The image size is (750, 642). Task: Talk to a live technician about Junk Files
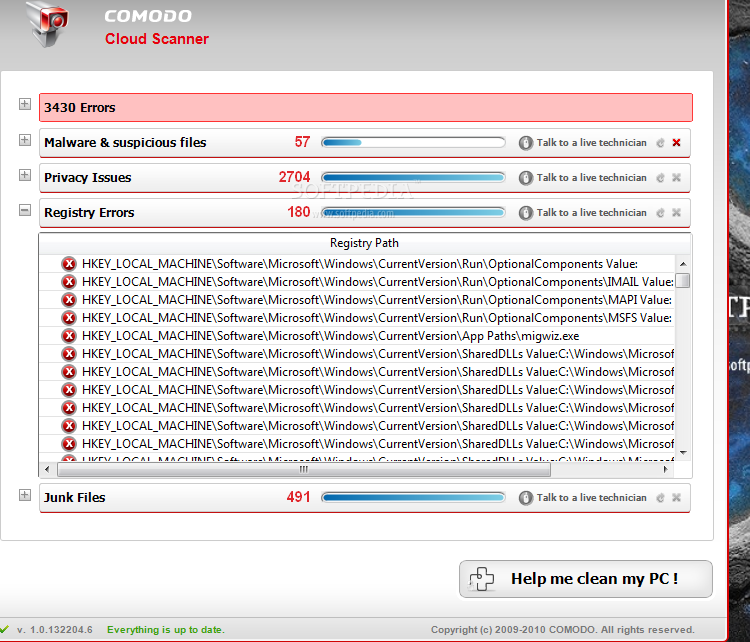coord(591,498)
